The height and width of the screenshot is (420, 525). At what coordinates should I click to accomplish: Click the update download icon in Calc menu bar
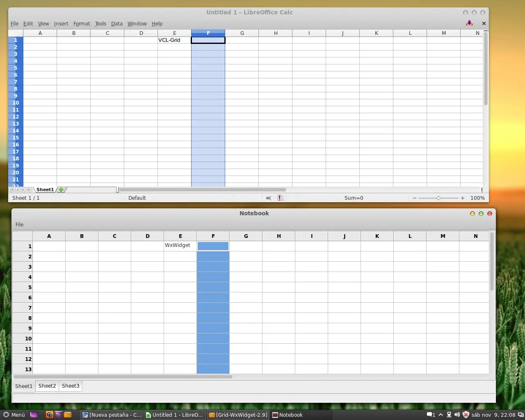469,23
